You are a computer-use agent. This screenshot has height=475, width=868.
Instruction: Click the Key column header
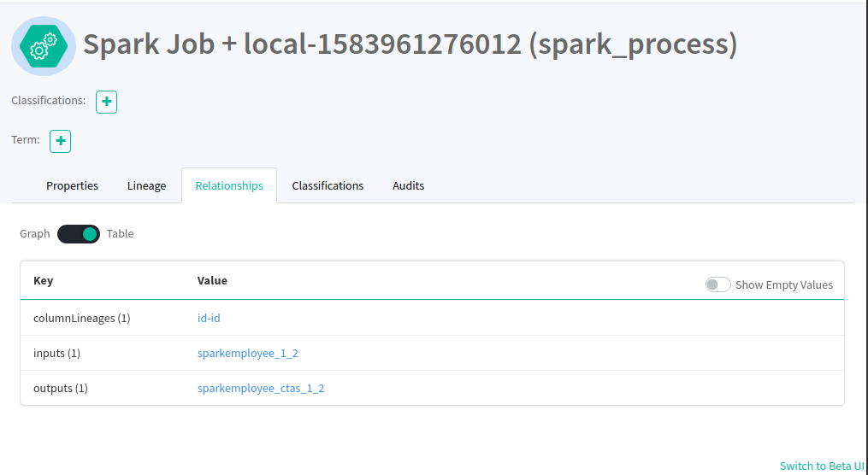click(x=43, y=280)
